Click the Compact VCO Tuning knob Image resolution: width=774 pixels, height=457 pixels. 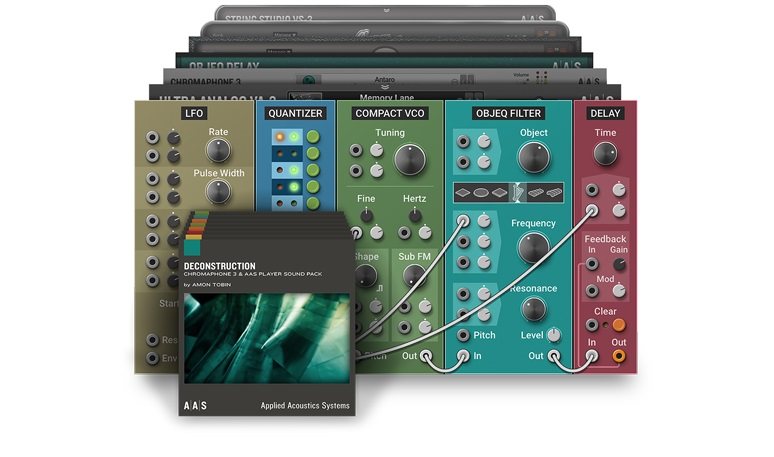click(x=410, y=159)
